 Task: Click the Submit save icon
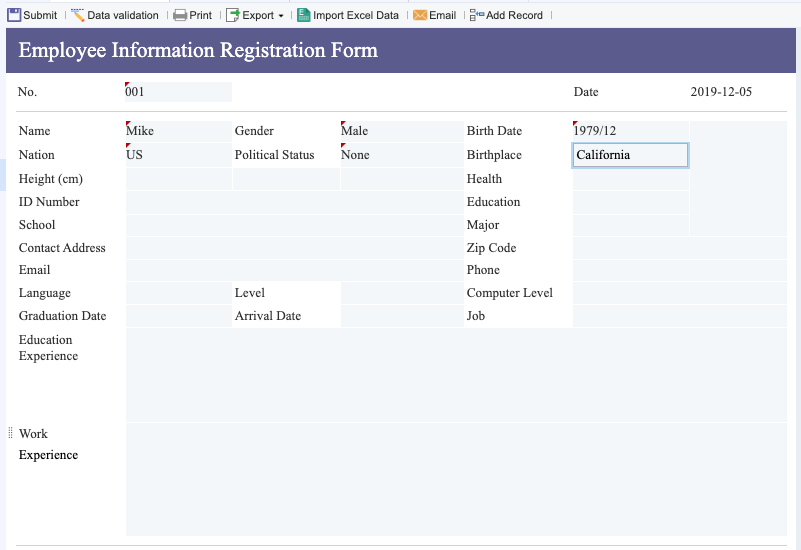[14, 15]
